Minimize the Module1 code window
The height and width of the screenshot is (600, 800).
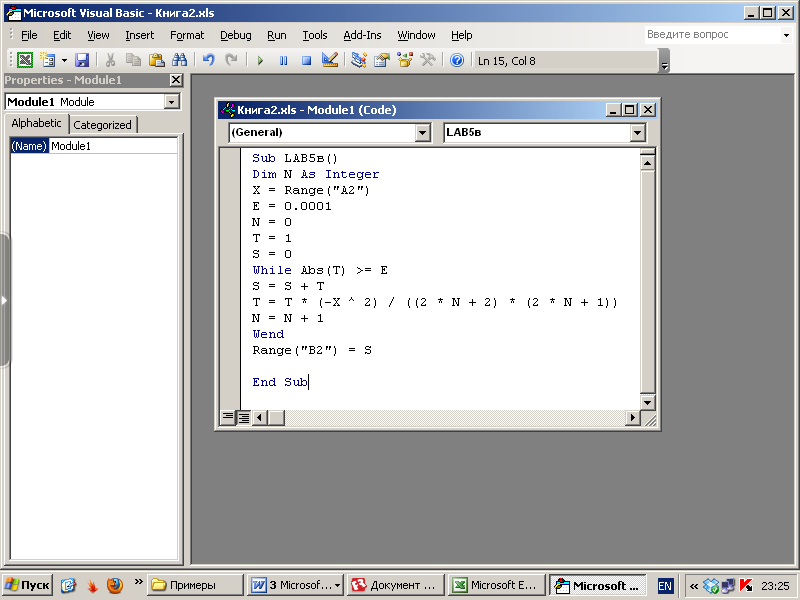pos(613,110)
